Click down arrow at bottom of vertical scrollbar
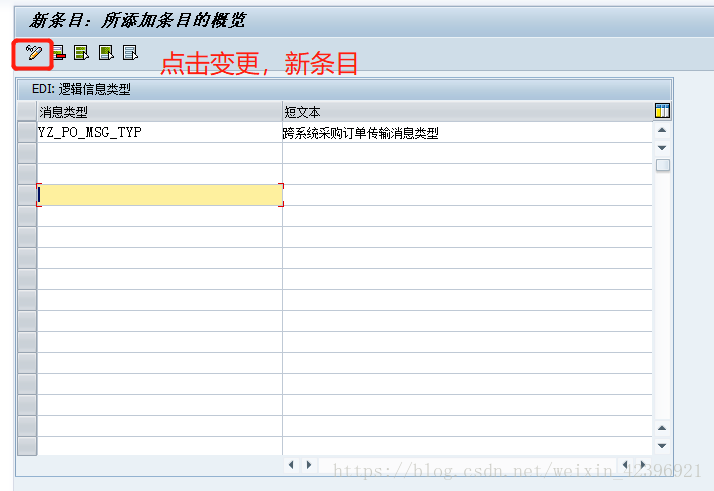The height and width of the screenshot is (491, 714). [662, 445]
